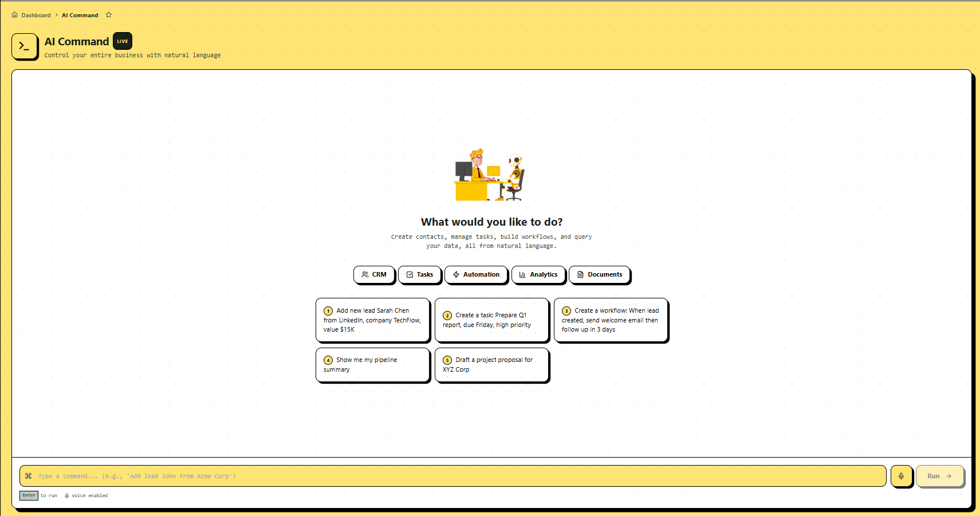Choose the Prepare Q1 report task suggestion

492,320
